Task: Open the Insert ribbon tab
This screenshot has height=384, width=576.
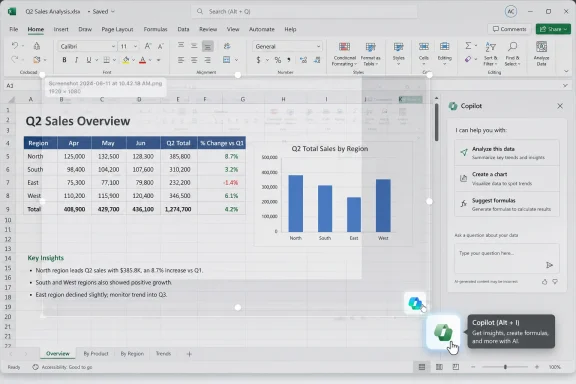Action: point(61,29)
